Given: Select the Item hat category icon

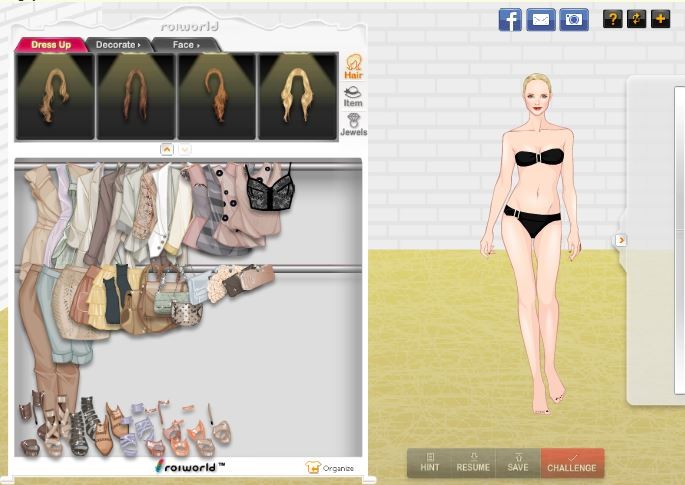Looking at the screenshot, I should [x=353, y=96].
